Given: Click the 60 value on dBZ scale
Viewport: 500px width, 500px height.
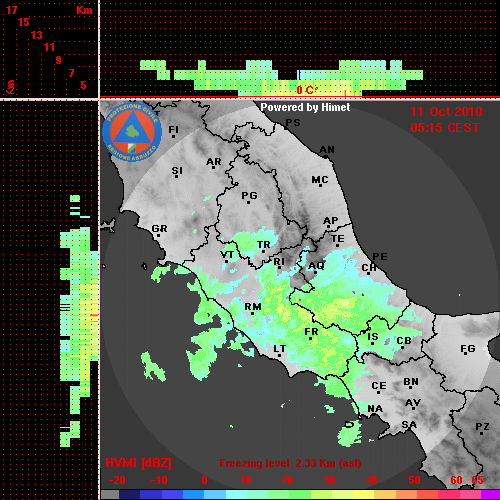Looking at the screenshot, I should pyautogui.click(x=456, y=480).
